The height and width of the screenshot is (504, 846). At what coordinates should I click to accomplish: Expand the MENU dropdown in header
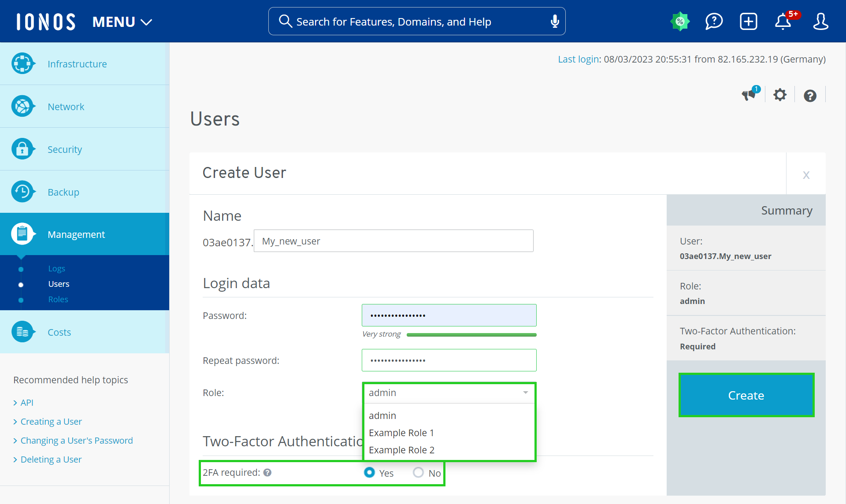coord(122,22)
